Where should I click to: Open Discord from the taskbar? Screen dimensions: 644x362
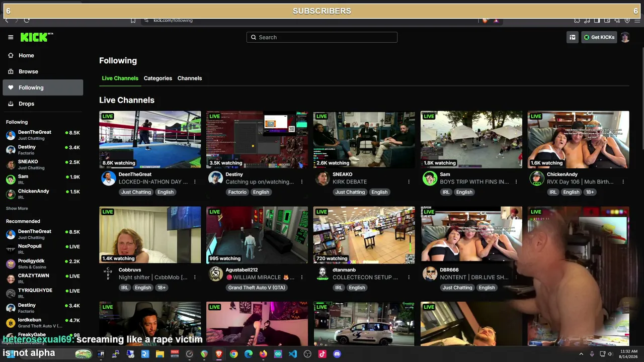[x=337, y=354]
